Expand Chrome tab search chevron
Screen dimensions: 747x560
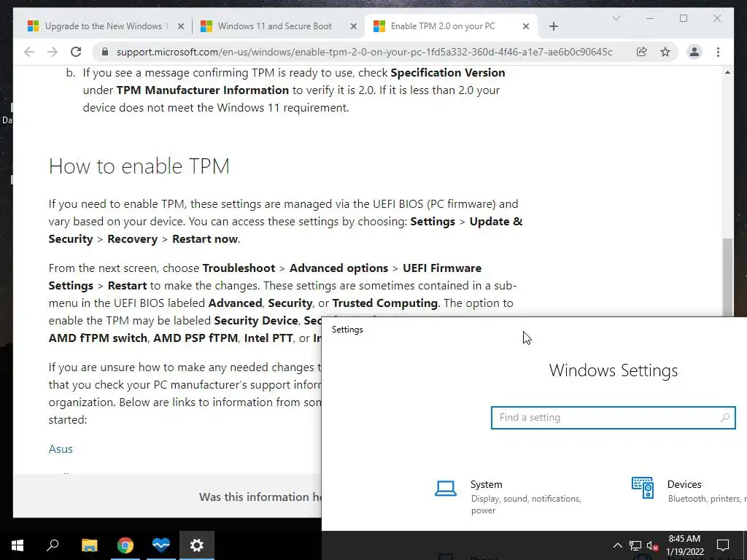[616, 18]
